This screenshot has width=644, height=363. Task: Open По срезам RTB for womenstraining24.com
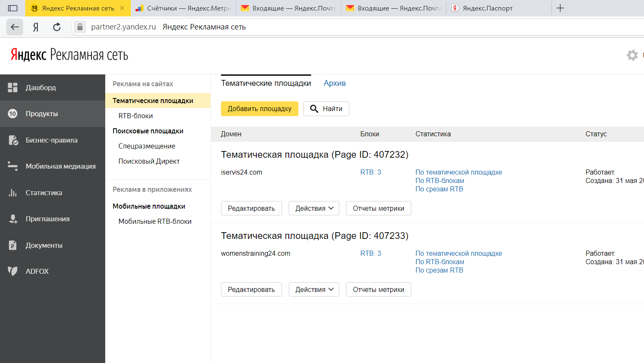click(x=439, y=270)
